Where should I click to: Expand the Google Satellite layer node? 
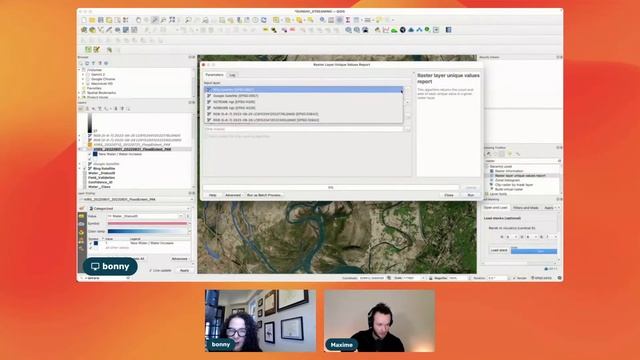tap(80, 164)
